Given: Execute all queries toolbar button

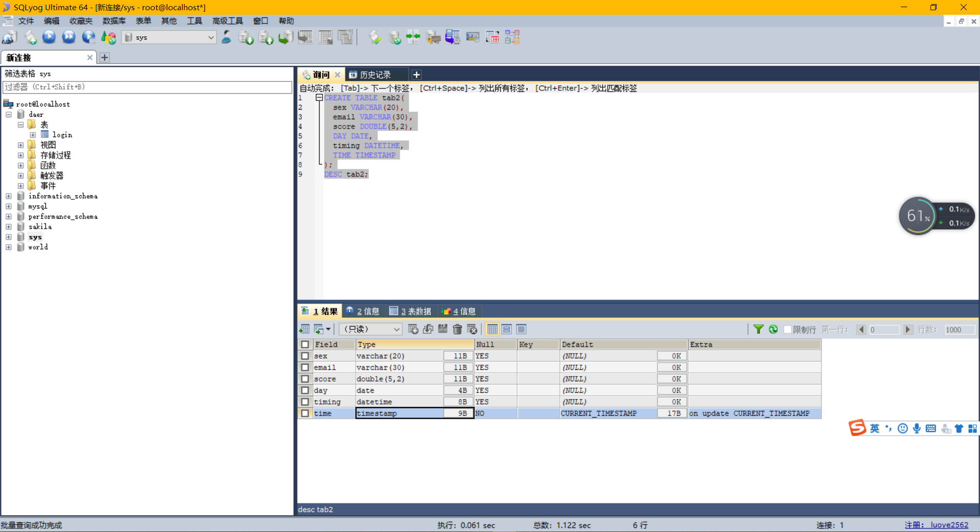Looking at the screenshot, I should click(x=68, y=37).
